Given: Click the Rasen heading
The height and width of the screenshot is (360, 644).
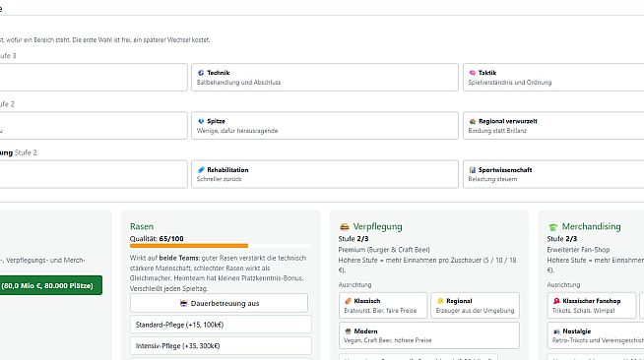Looking at the screenshot, I should [x=142, y=226].
